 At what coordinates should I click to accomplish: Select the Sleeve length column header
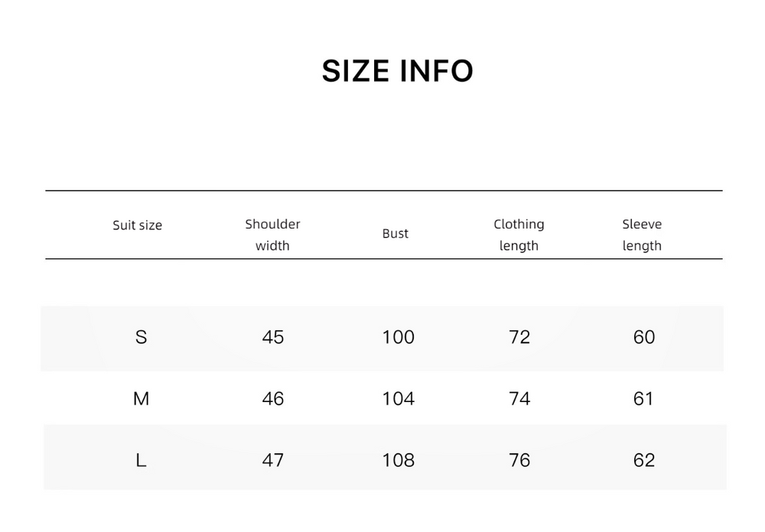point(642,235)
